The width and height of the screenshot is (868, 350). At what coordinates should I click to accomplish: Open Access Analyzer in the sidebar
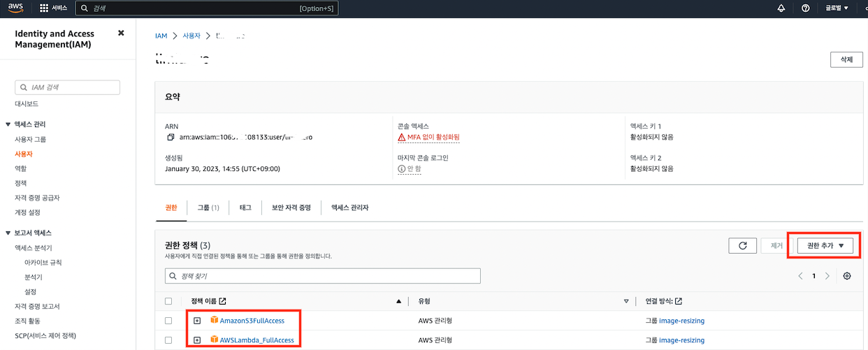(x=34, y=248)
